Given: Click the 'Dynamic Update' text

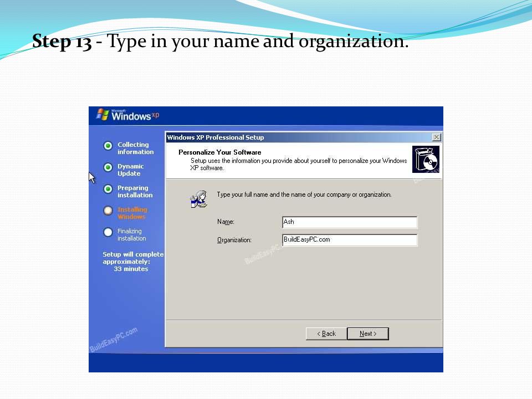Looking at the screenshot, I should 131,170.
